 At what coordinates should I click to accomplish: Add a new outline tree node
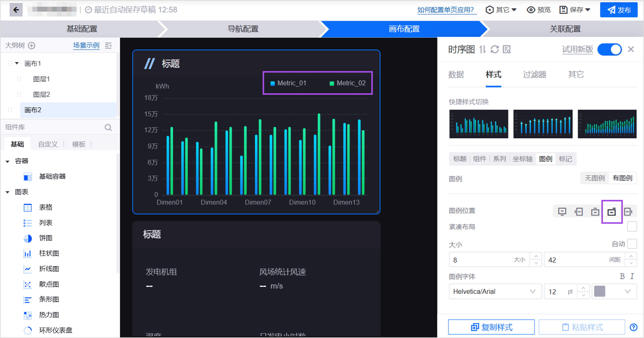pos(31,45)
